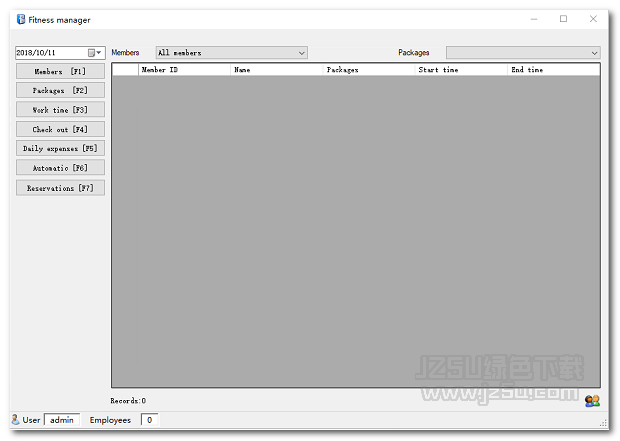
Task: Open Reservations [F7]
Action: [x=60, y=188]
